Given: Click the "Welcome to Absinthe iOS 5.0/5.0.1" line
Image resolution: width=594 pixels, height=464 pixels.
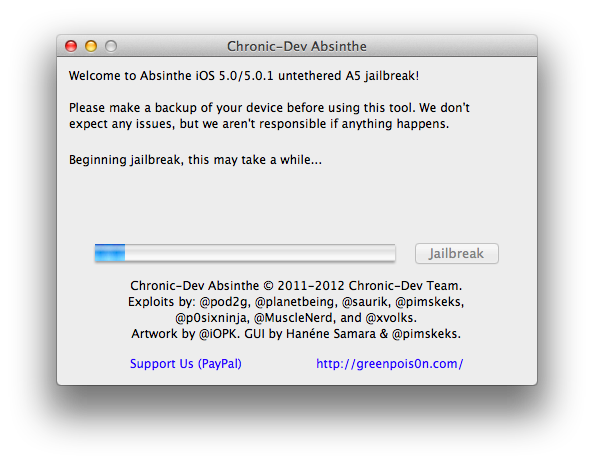Looking at the screenshot, I should coord(244,76).
